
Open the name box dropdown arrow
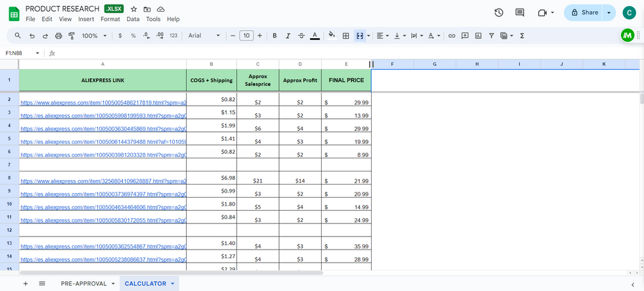pyautogui.click(x=37, y=53)
